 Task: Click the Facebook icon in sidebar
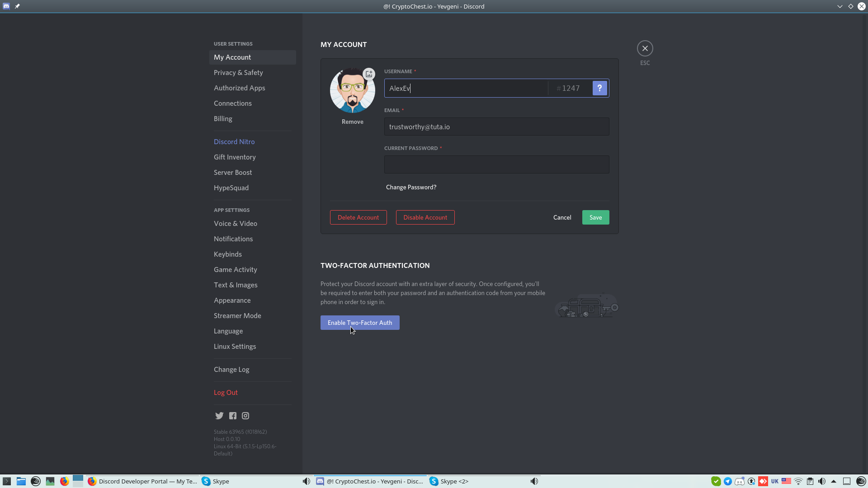tap(233, 416)
